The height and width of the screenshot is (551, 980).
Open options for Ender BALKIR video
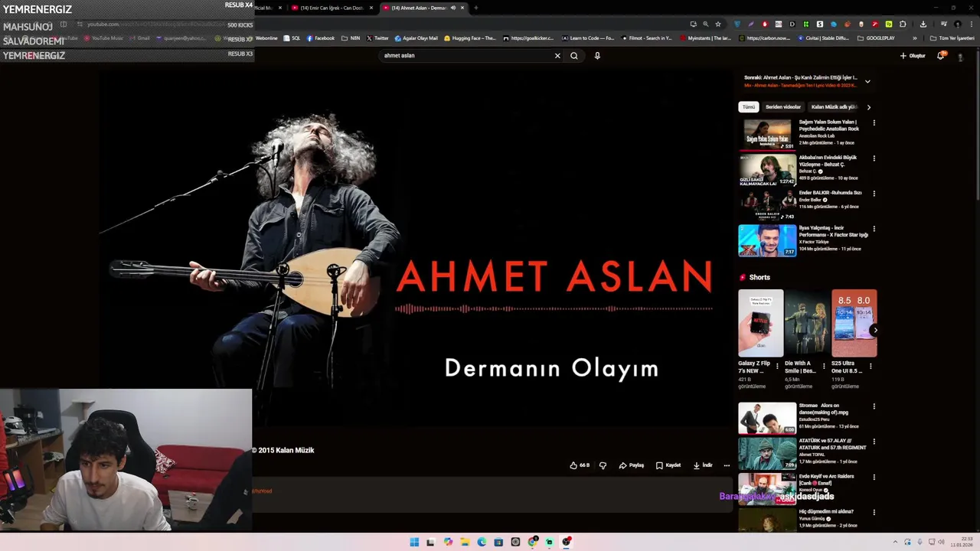click(x=874, y=194)
